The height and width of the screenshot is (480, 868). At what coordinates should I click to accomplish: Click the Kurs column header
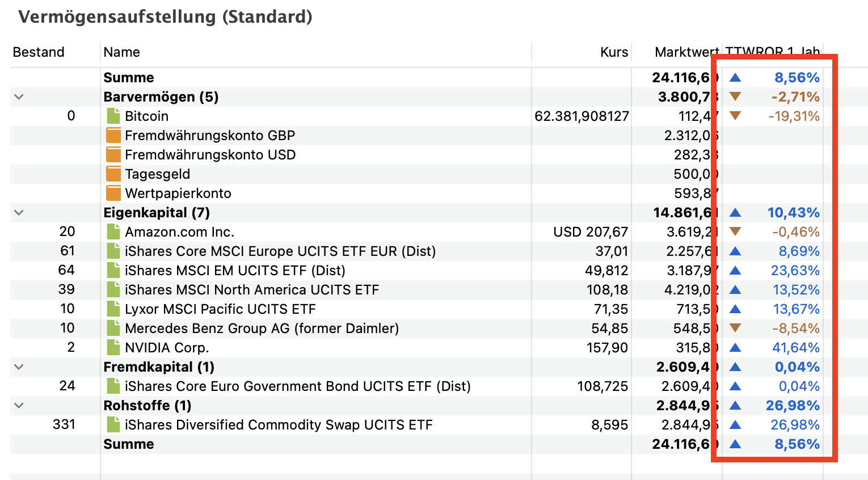point(614,52)
